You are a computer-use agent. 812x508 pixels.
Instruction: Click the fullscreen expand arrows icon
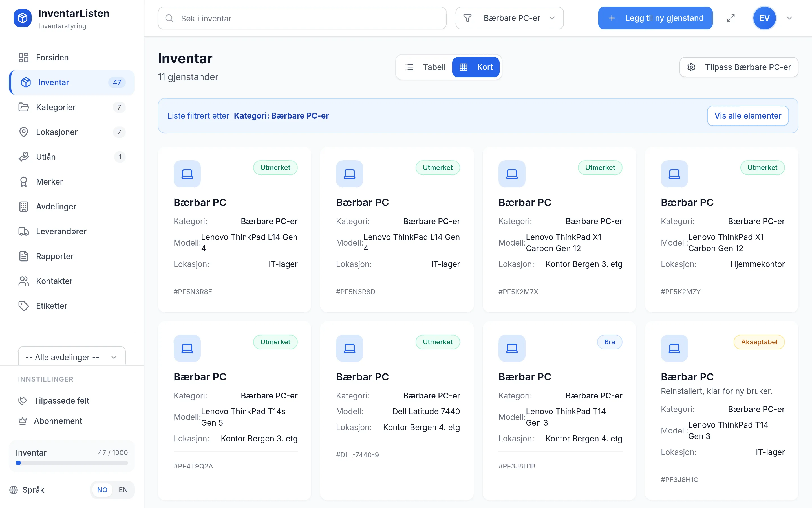731,18
